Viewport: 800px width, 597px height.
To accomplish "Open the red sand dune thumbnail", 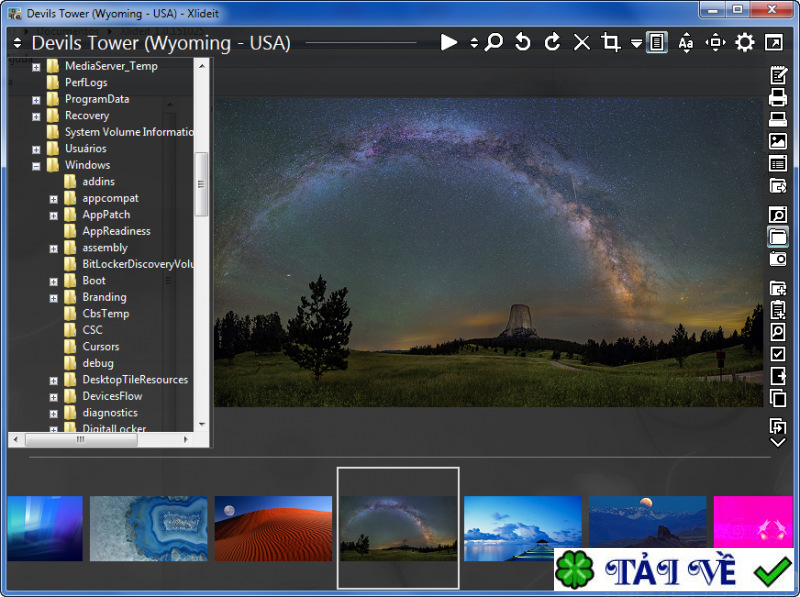I will point(272,528).
